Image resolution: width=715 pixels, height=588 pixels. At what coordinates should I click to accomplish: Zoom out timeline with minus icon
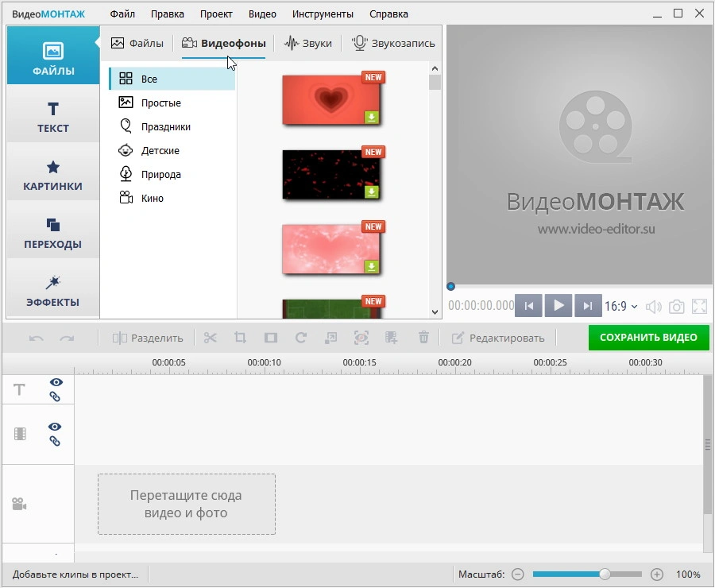[517, 574]
